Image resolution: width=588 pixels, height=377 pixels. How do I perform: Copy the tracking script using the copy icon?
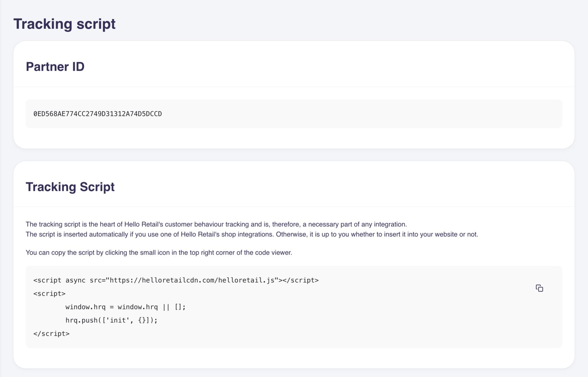[539, 288]
